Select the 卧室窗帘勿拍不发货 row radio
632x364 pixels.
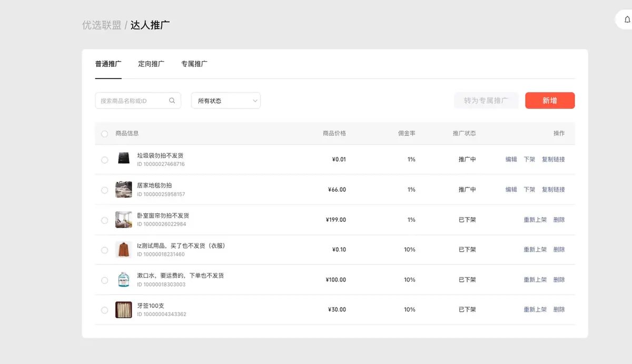tap(104, 220)
